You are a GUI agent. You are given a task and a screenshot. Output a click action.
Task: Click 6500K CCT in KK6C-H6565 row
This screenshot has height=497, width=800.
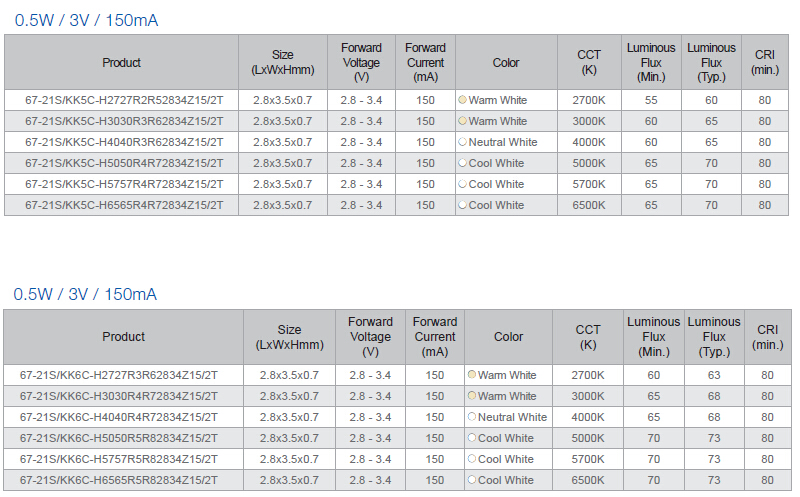pyautogui.click(x=588, y=480)
